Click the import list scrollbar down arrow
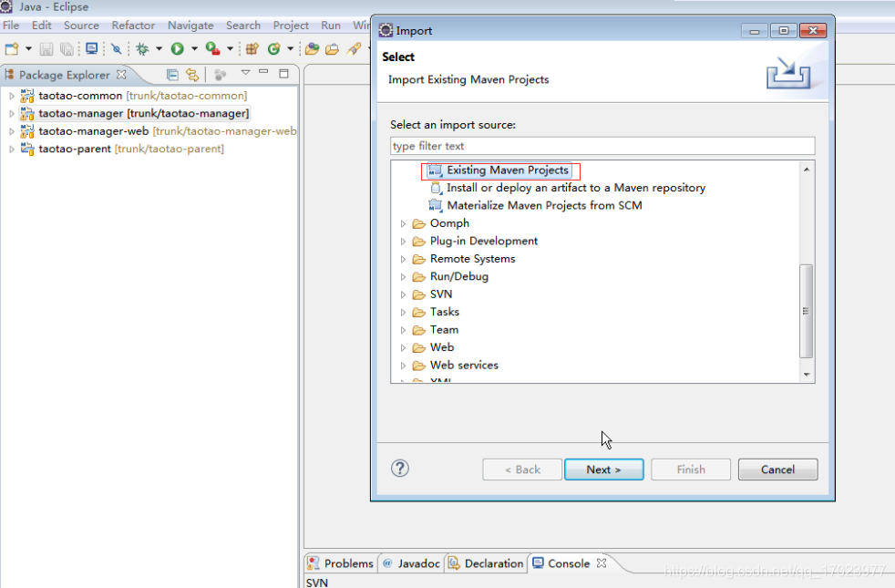This screenshot has width=895, height=588. click(x=806, y=375)
